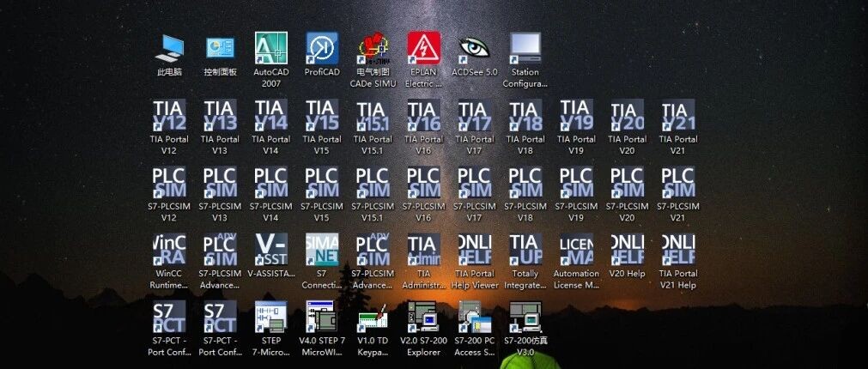The height and width of the screenshot is (369, 868).
Task: Select the S7-PLCSIM V18 icon
Action: pyautogui.click(x=525, y=183)
